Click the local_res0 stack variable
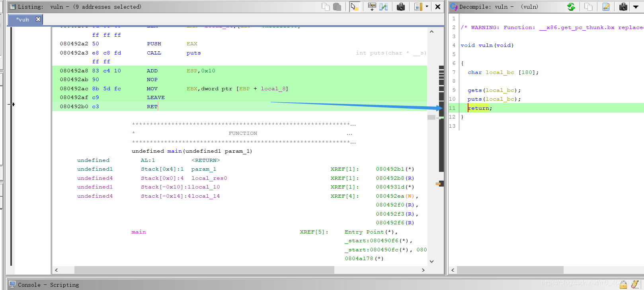 tap(209, 178)
